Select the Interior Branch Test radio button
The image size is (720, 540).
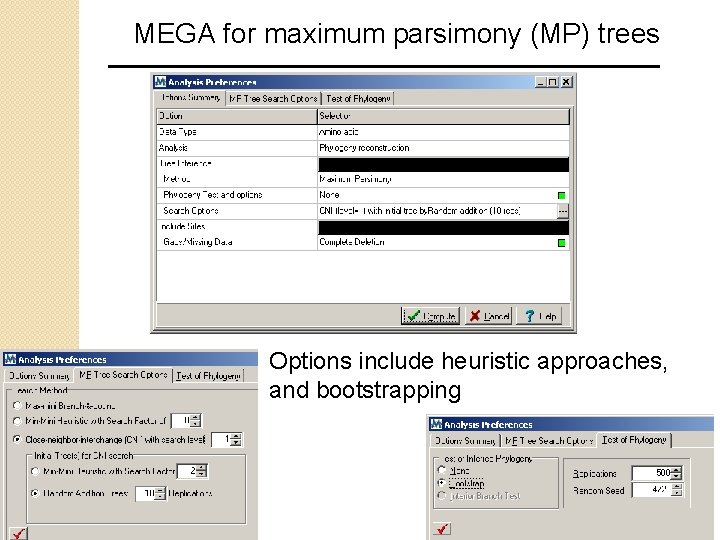(442, 496)
